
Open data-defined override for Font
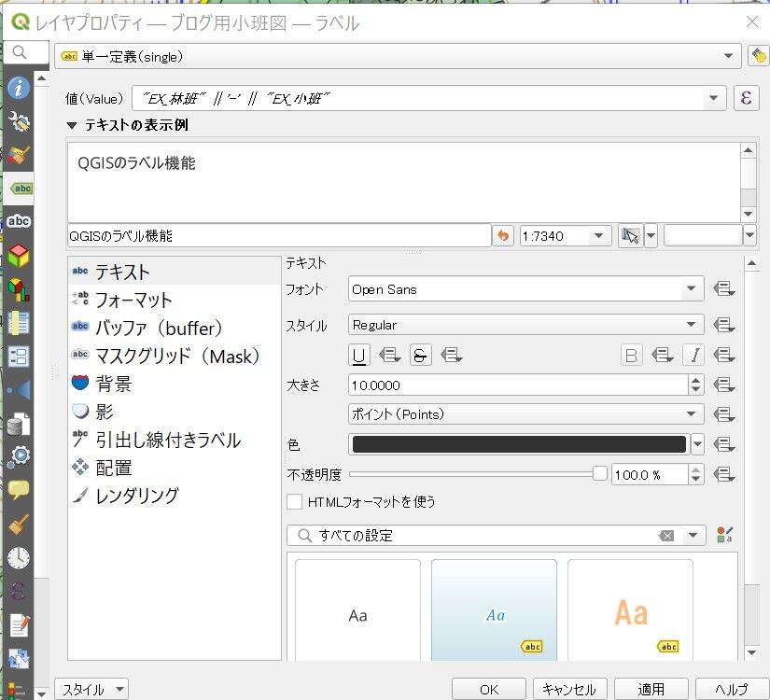tap(724, 288)
